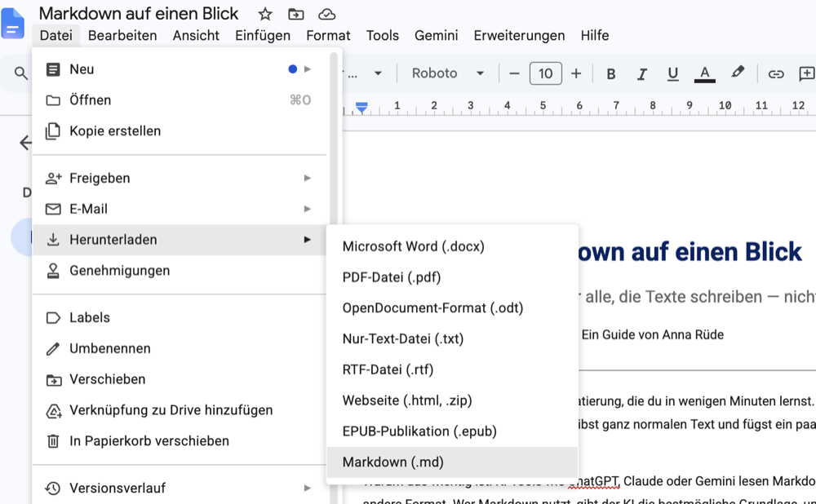Click the text Ein Guide von Anna Rüde
The height and width of the screenshot is (504, 816).
coord(653,334)
